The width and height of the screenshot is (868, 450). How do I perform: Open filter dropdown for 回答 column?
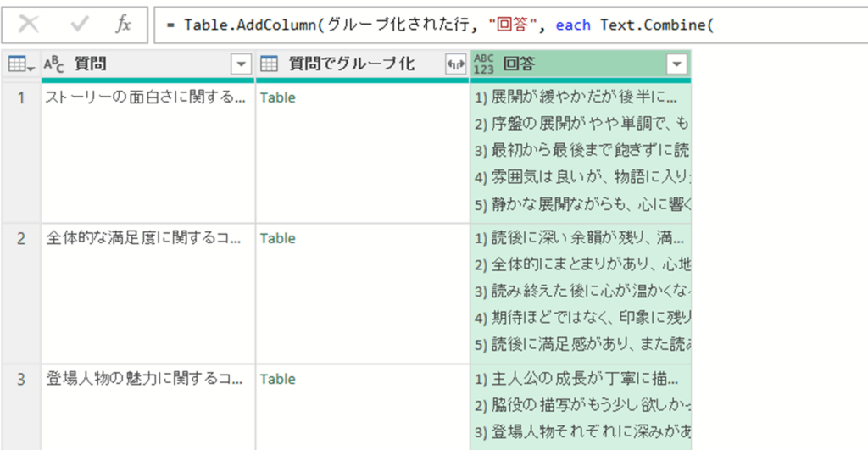676,64
